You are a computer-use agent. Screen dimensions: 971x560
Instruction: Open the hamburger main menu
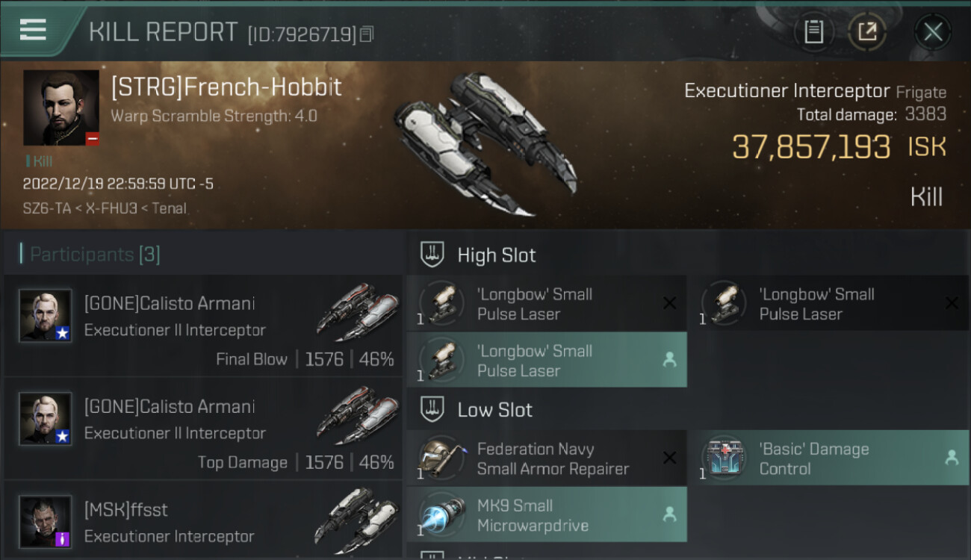(x=33, y=29)
